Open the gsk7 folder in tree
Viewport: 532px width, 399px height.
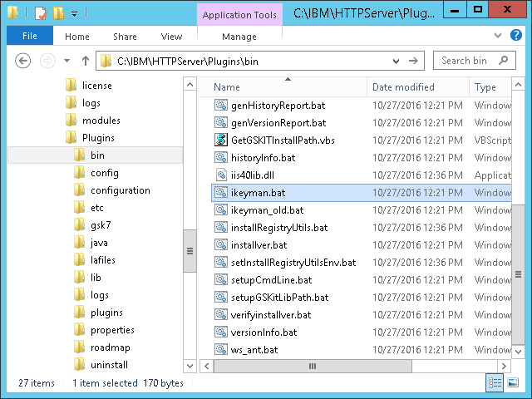[100, 225]
